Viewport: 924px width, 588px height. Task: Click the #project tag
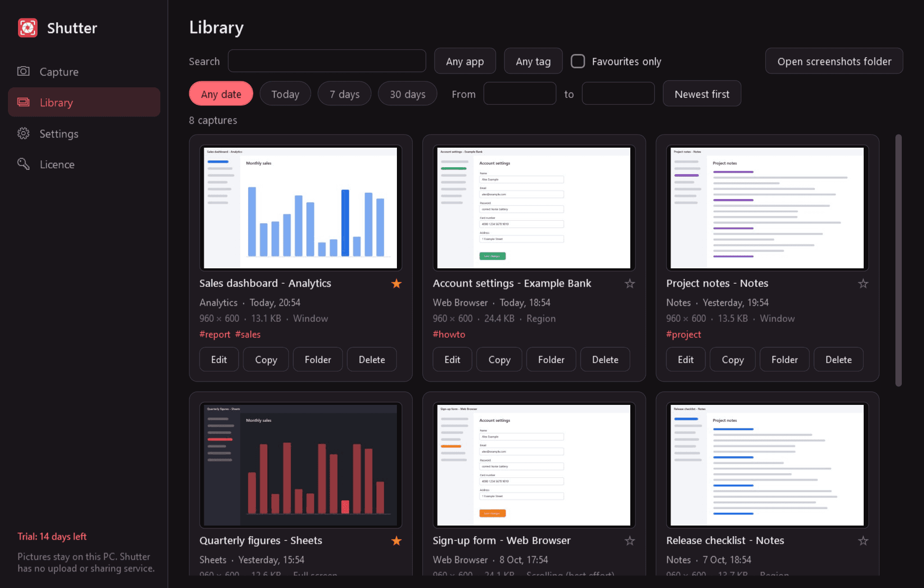(x=684, y=334)
